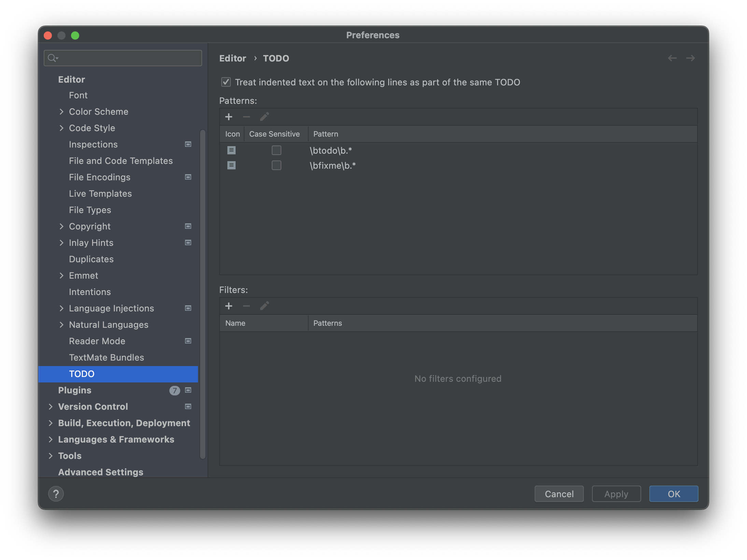Click the settings sidebar scrollbar
Screen dimensions: 747x560
[202, 294]
